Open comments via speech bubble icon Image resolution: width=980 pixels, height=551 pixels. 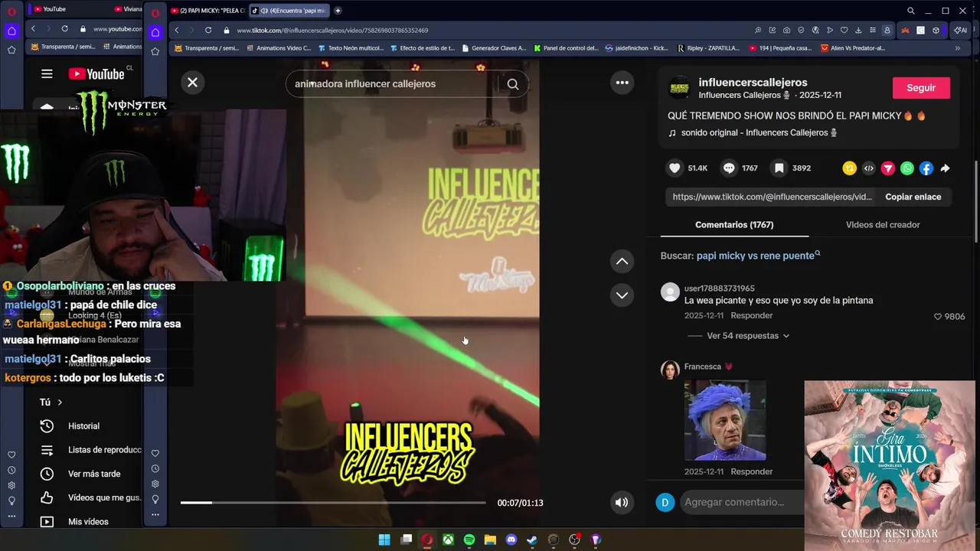click(x=729, y=168)
